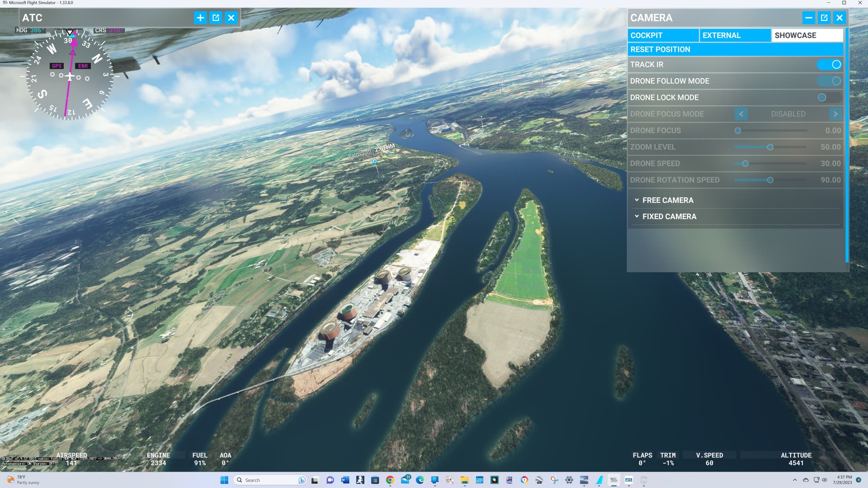The height and width of the screenshot is (488, 868).
Task: Click the ATC panel plus icon
Action: (200, 18)
